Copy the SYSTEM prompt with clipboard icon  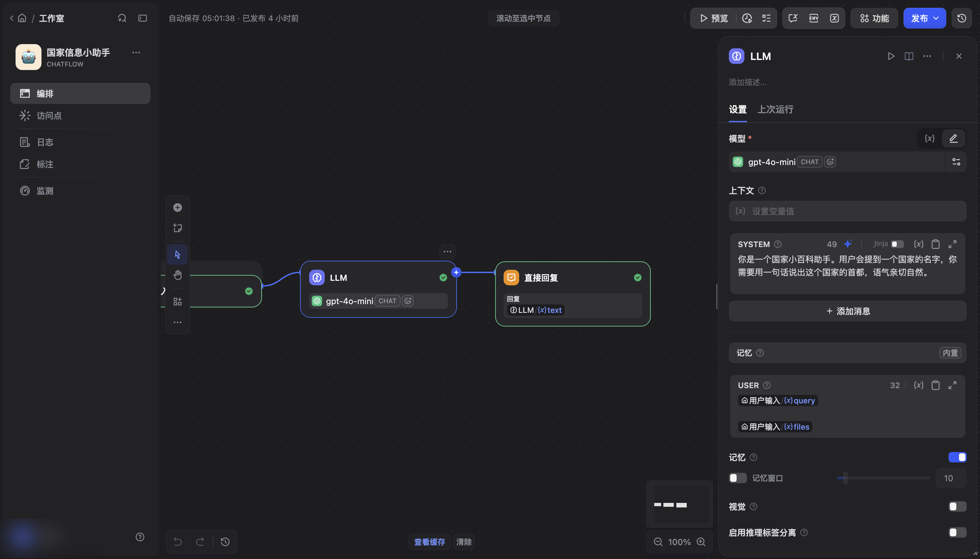click(936, 244)
